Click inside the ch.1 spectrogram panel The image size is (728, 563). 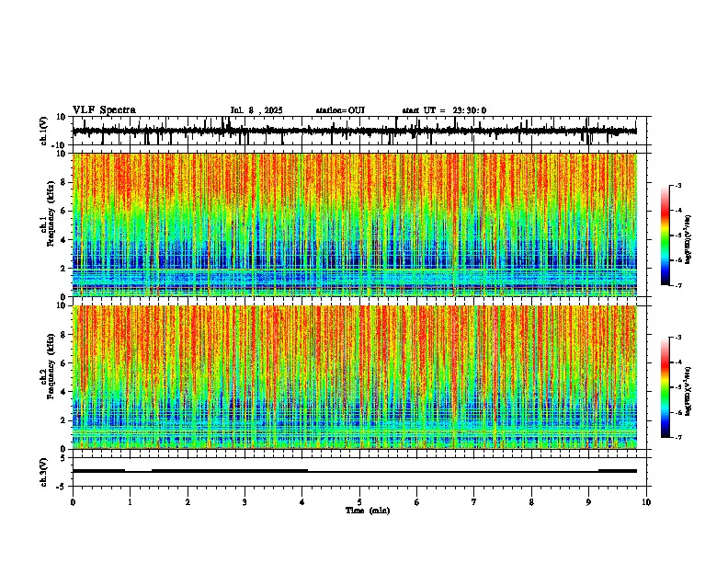tap(355, 224)
